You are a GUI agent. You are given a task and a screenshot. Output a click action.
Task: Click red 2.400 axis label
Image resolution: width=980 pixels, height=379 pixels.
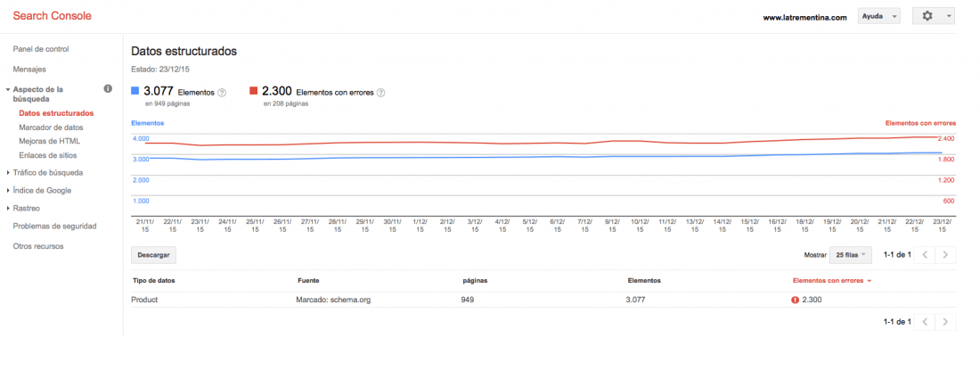tap(946, 139)
